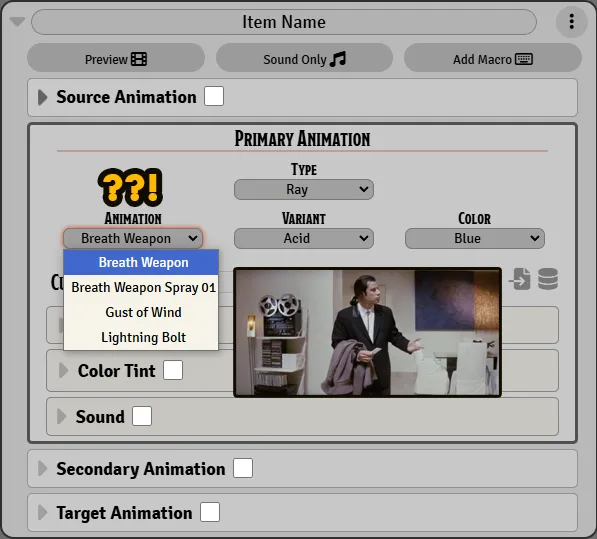This screenshot has height=539, width=597.
Task: Enable the Sound checkbox
Action: tap(142, 416)
